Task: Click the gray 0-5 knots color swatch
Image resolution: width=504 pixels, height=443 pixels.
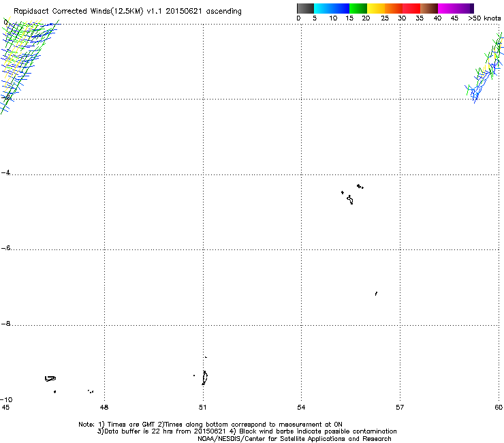Action: click(x=305, y=8)
